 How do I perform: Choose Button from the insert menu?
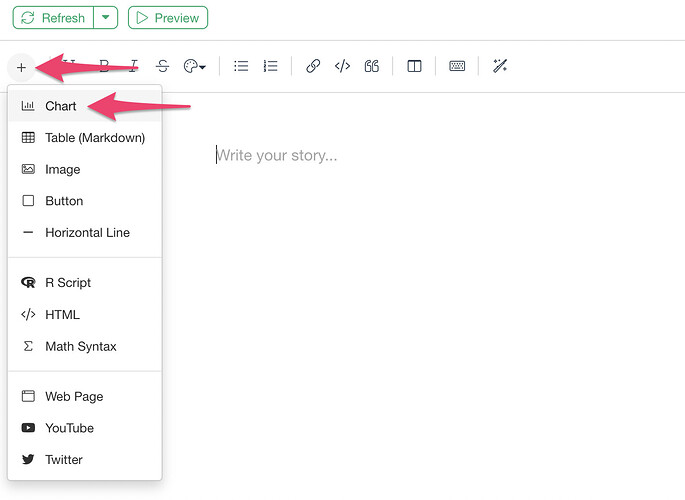point(85,201)
